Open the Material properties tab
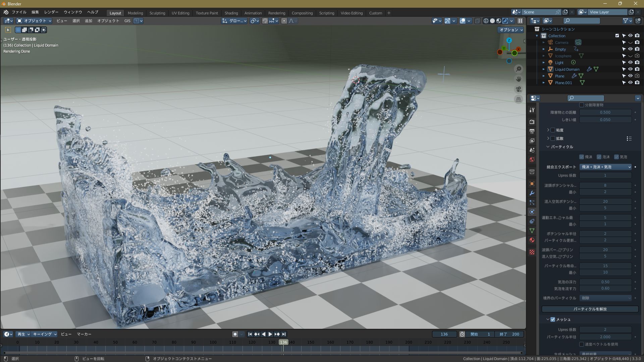 (532, 240)
